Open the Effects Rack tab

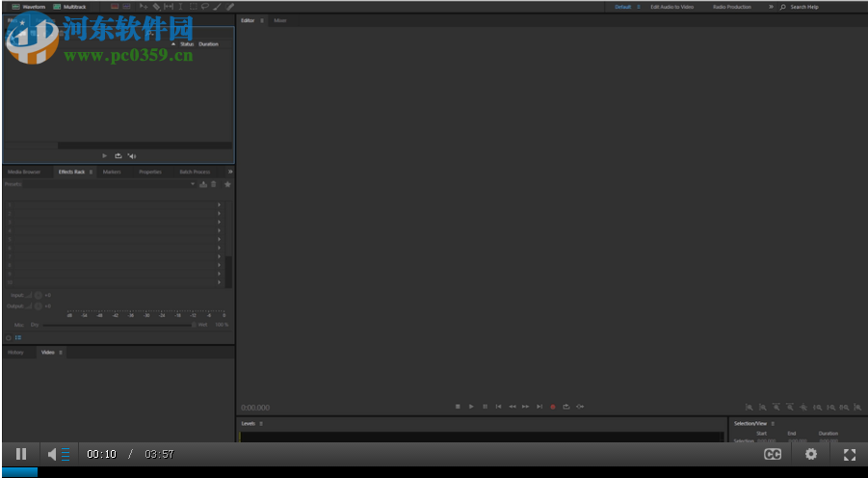pyautogui.click(x=71, y=172)
